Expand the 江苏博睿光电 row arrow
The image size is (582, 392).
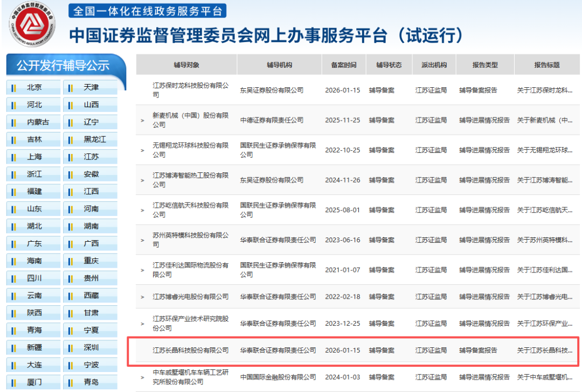(142, 297)
